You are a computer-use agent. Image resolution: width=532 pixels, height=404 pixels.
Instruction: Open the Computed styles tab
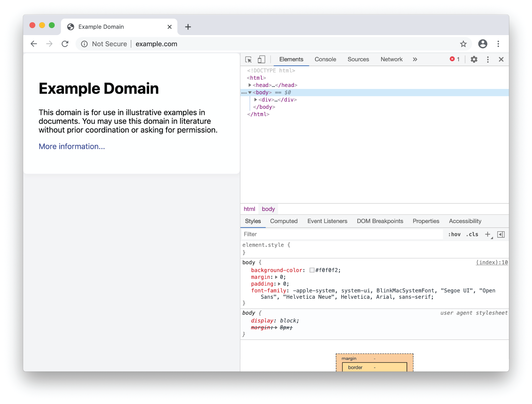[284, 221]
